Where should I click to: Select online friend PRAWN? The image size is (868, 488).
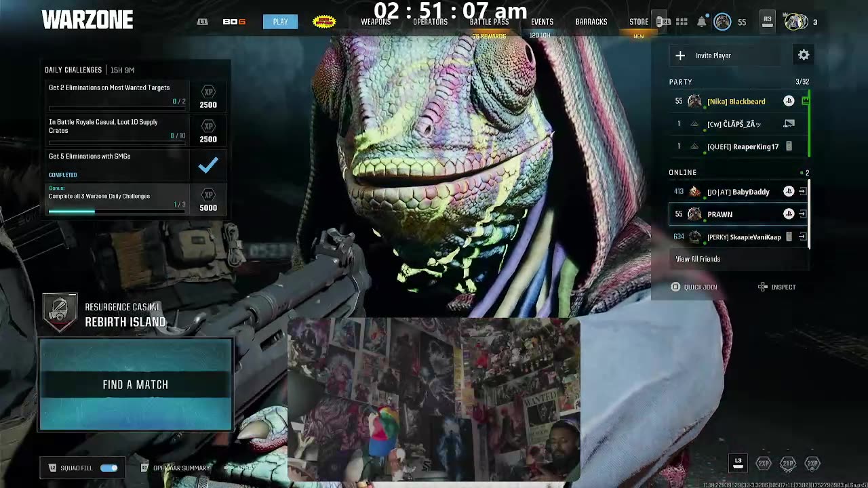pyautogui.click(x=738, y=214)
